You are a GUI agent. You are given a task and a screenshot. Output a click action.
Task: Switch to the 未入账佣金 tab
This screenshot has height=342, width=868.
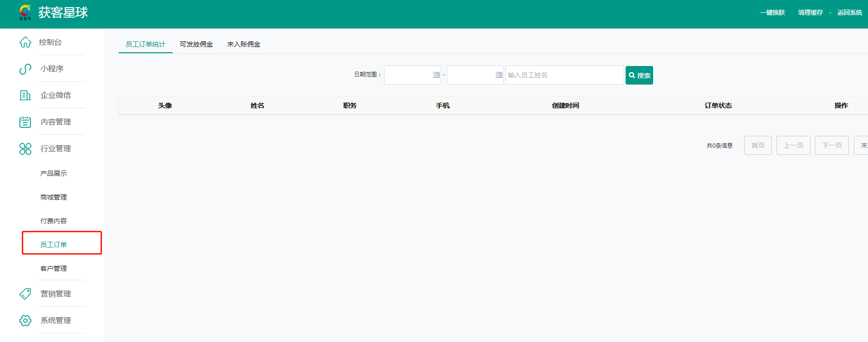pyautogui.click(x=244, y=44)
